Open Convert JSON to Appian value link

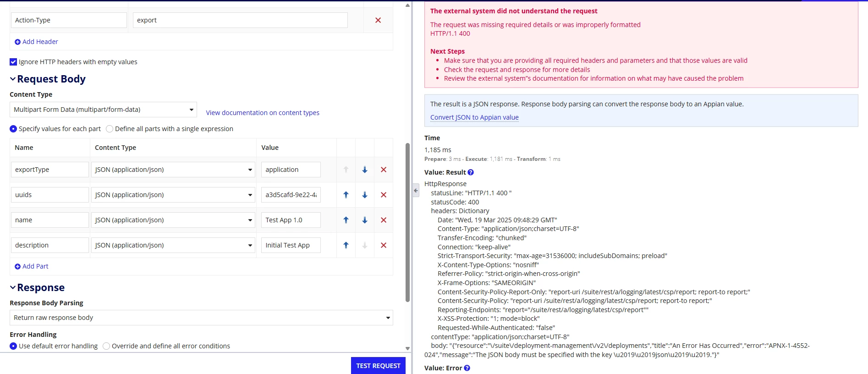[x=474, y=117]
